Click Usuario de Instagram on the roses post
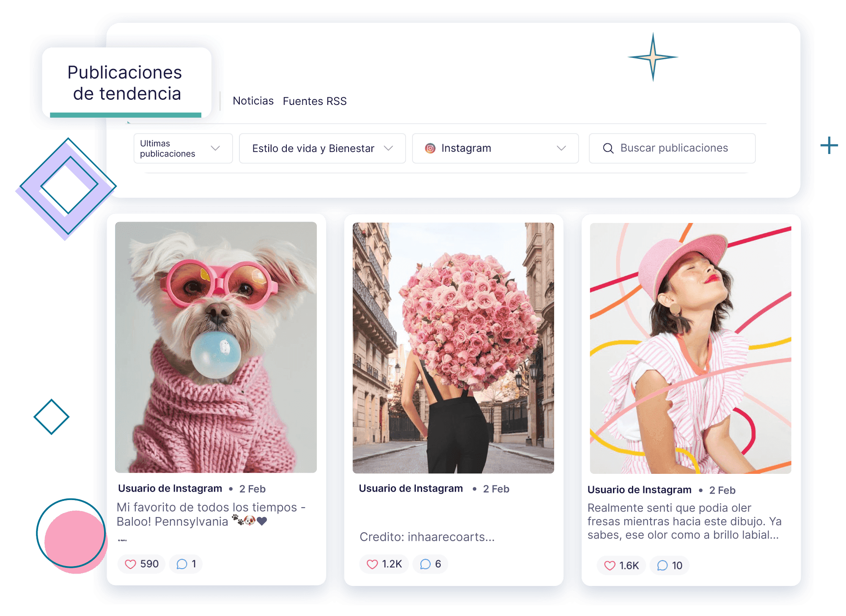This screenshot has width=846, height=616. (410, 489)
